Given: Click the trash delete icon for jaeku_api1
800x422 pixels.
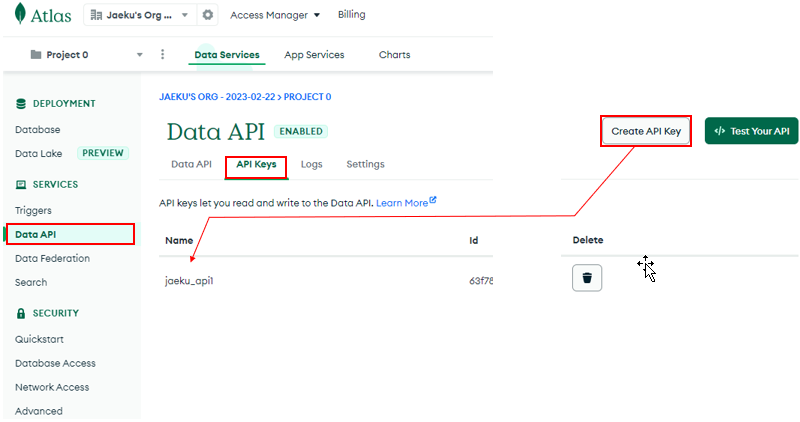Looking at the screenshot, I should [587, 278].
